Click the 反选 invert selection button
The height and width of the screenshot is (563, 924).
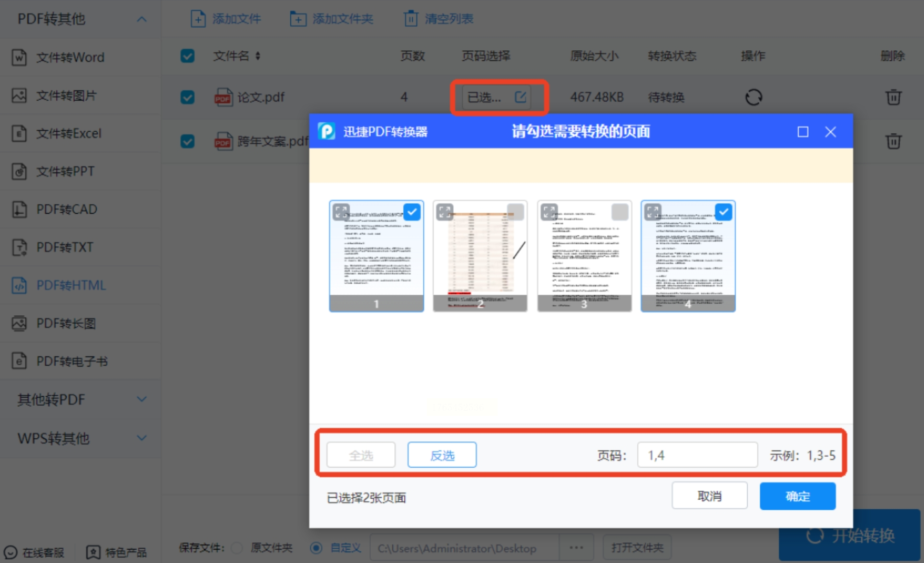click(x=442, y=455)
